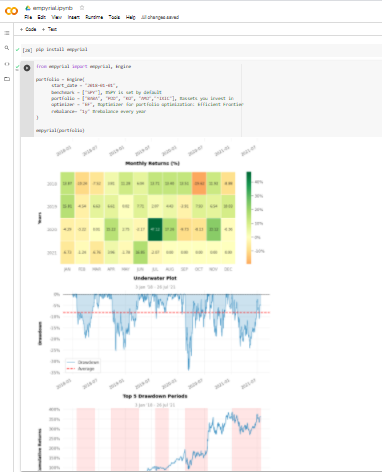This screenshot has width=382, height=472.
Task: Open the Help menu
Action: (x=130, y=17)
